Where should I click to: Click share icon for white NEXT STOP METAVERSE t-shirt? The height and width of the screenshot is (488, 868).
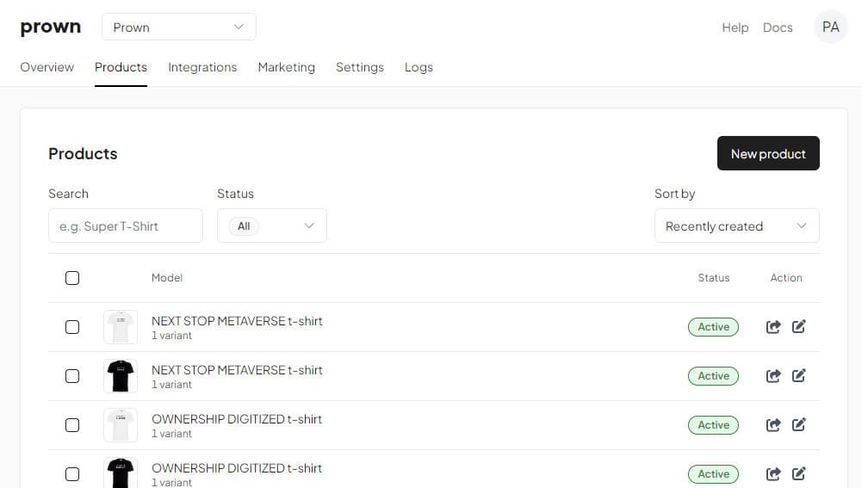[773, 327]
